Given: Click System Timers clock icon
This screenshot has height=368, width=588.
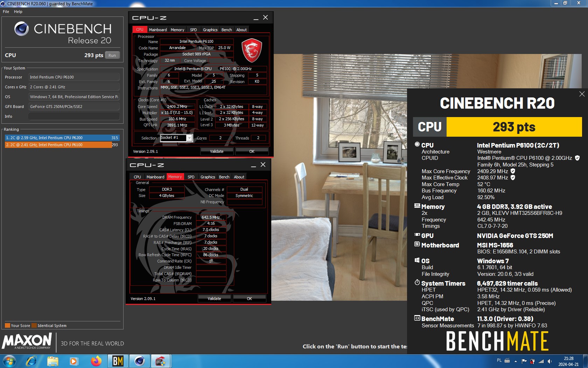Looking at the screenshot, I should point(417,282).
